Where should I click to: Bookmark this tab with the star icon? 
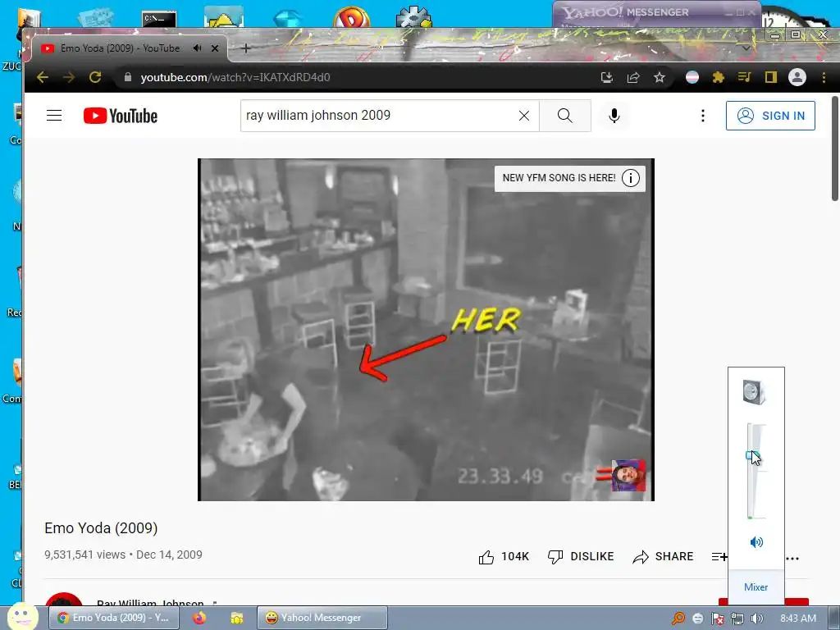(660, 77)
